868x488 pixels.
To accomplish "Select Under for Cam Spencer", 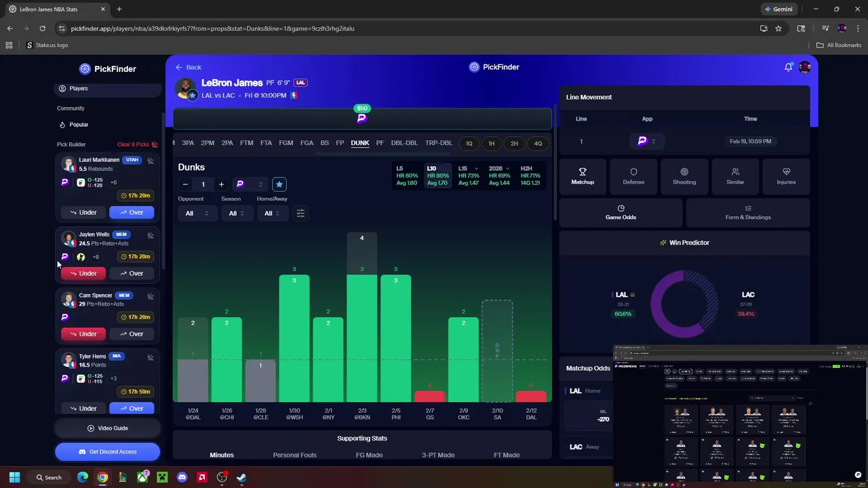I will coord(83,333).
